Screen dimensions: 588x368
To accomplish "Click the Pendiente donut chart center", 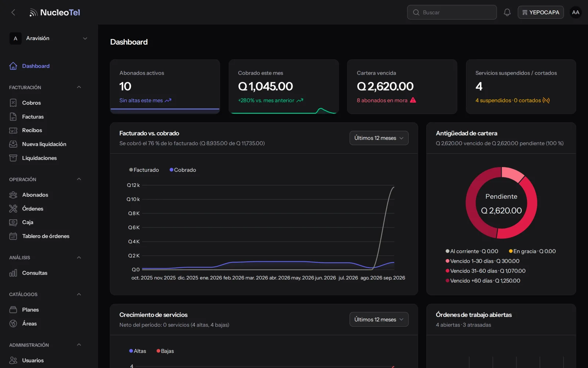I will tap(501, 204).
